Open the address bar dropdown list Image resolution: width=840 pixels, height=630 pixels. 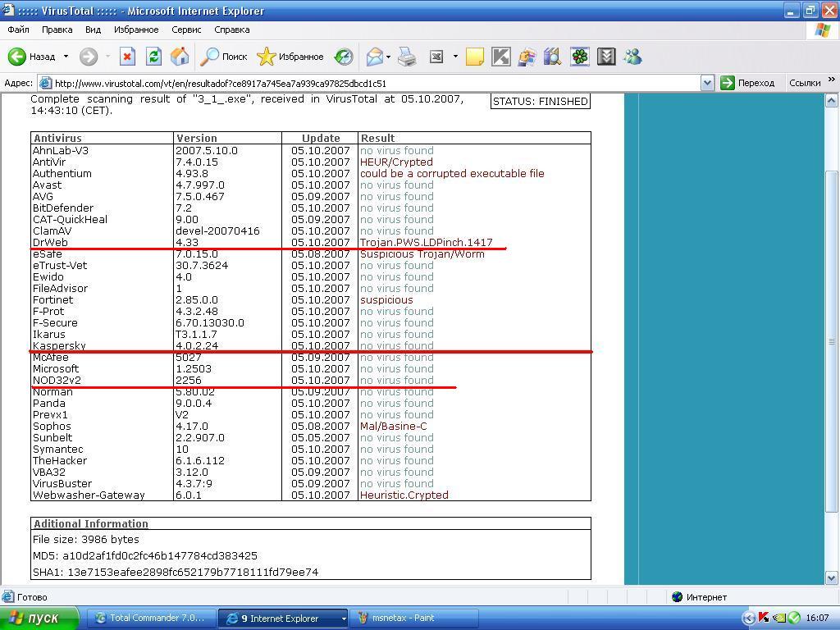[x=707, y=83]
